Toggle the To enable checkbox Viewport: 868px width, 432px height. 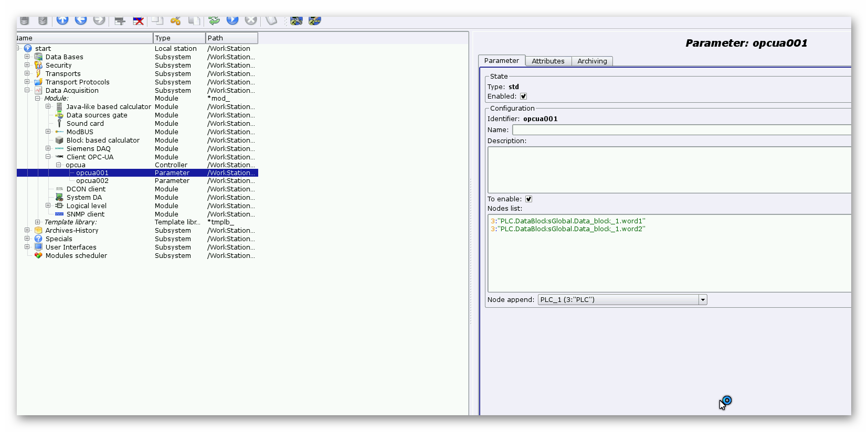[528, 199]
